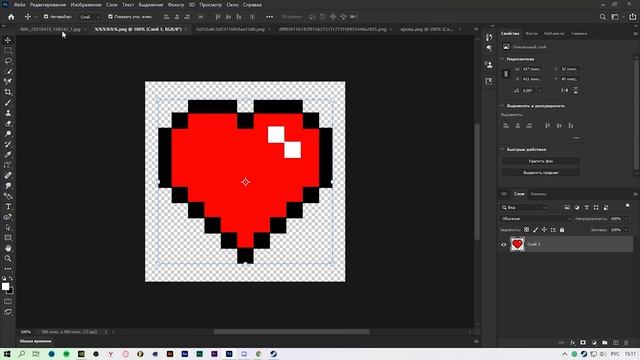Click the background color swatch
640x360 pixels.
[10, 291]
